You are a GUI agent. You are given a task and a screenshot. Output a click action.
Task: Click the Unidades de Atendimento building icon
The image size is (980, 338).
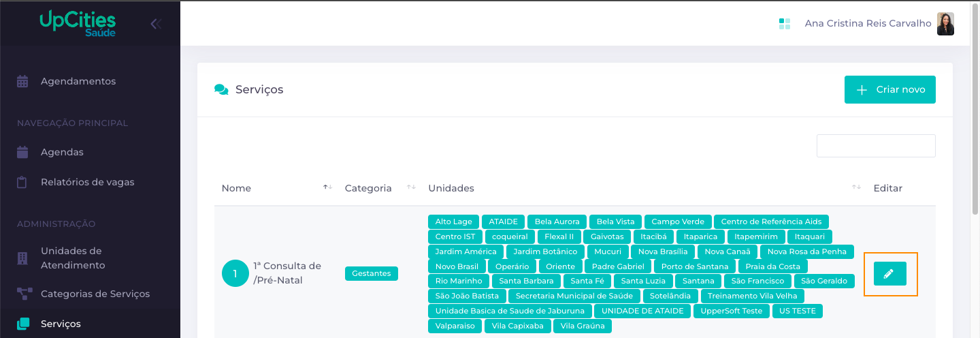(x=22, y=258)
